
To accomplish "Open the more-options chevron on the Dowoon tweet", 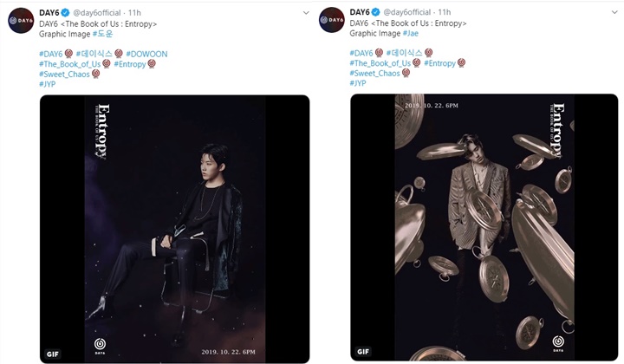I will pos(299,12).
